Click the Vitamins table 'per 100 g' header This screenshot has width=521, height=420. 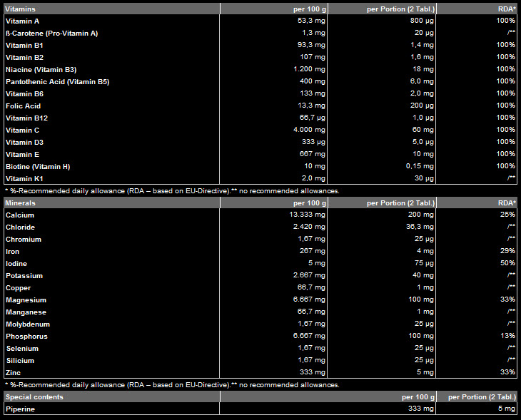310,9
